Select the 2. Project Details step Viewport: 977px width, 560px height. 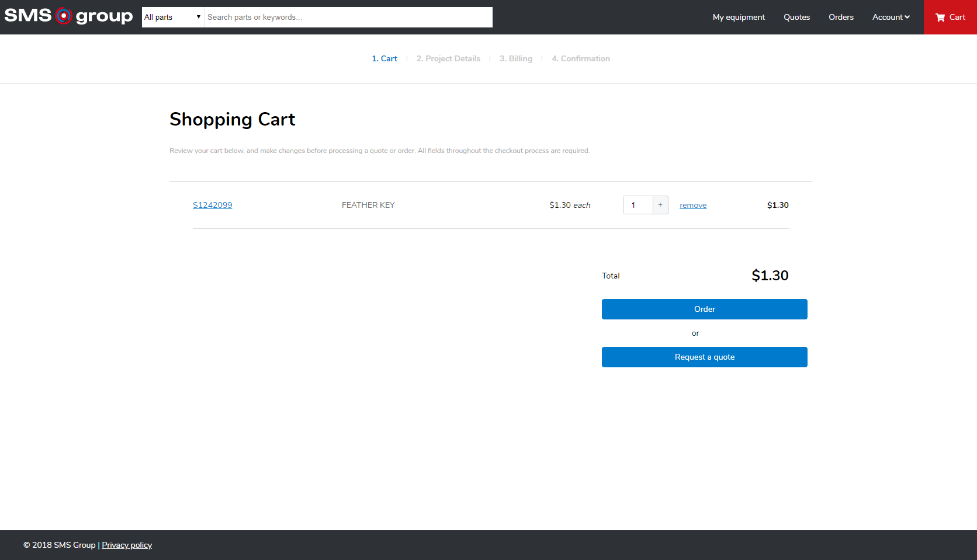448,58
